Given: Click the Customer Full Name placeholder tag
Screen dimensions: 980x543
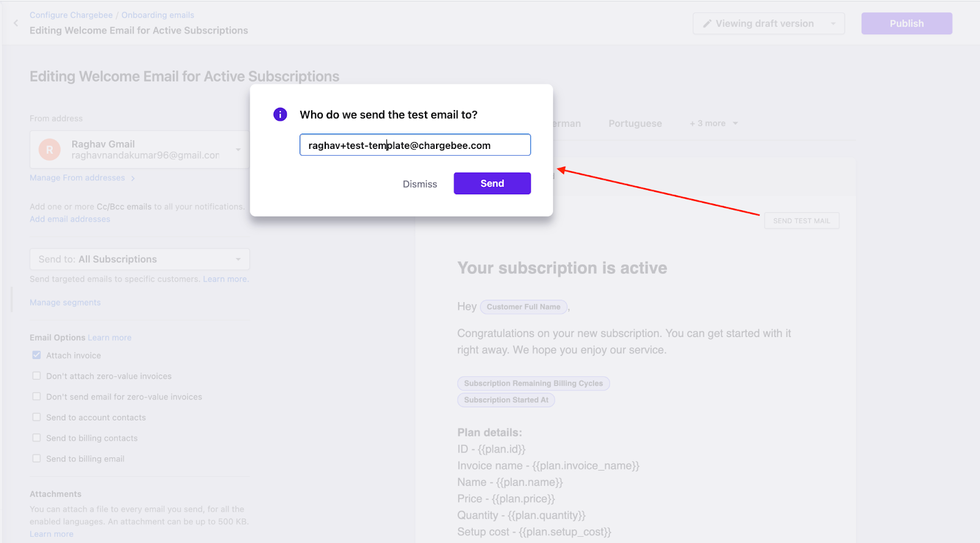Looking at the screenshot, I should [523, 307].
